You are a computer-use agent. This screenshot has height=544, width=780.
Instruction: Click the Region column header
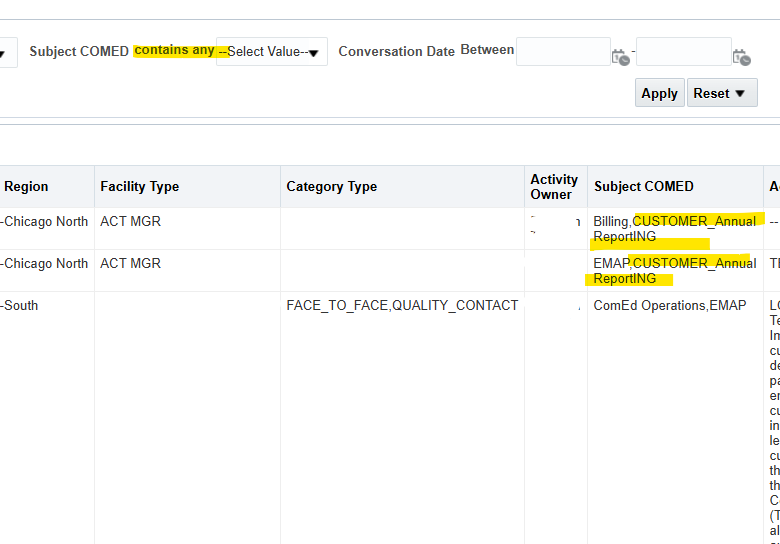tap(47, 186)
